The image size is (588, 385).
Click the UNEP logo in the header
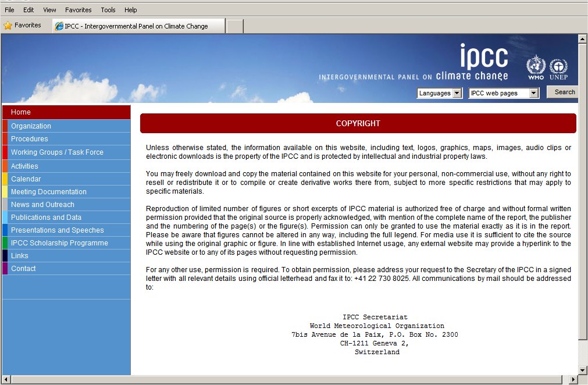559,69
